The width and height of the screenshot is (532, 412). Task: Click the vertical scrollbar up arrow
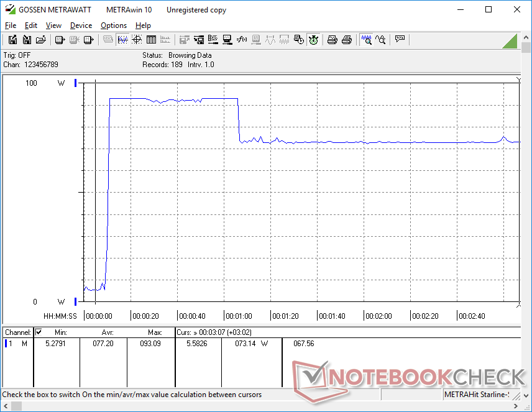[x=526, y=37]
